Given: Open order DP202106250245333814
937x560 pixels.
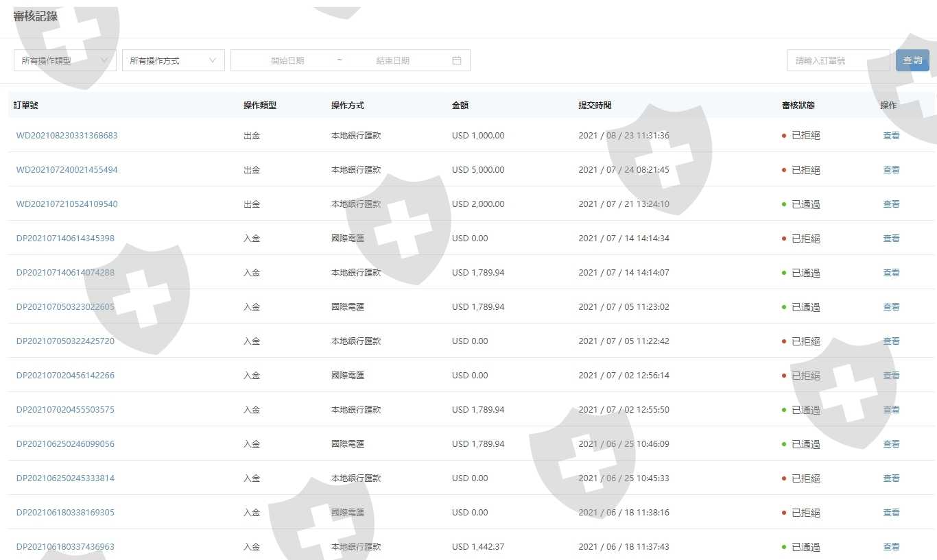Looking at the screenshot, I should point(66,478).
